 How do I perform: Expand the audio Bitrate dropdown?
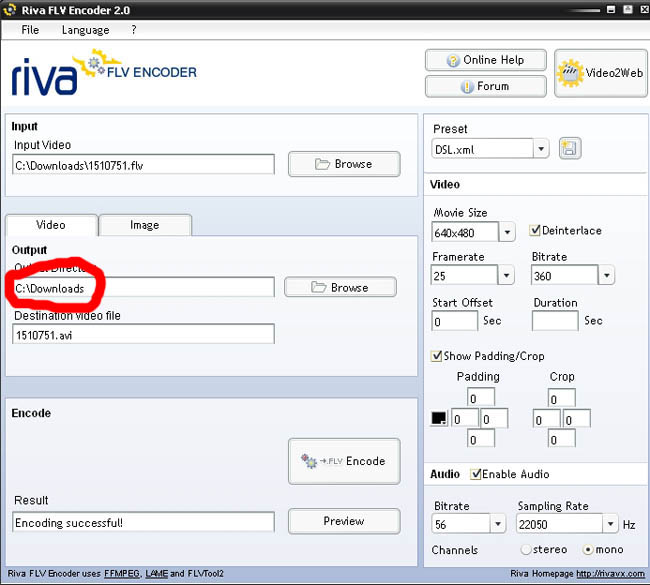point(498,524)
